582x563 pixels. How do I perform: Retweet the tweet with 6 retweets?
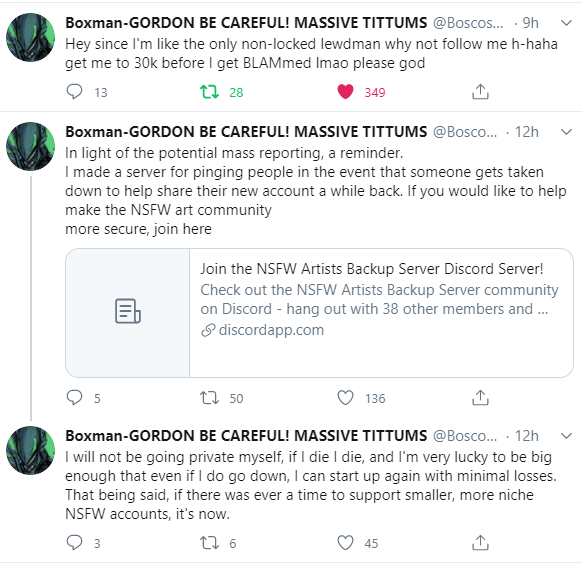(209, 543)
